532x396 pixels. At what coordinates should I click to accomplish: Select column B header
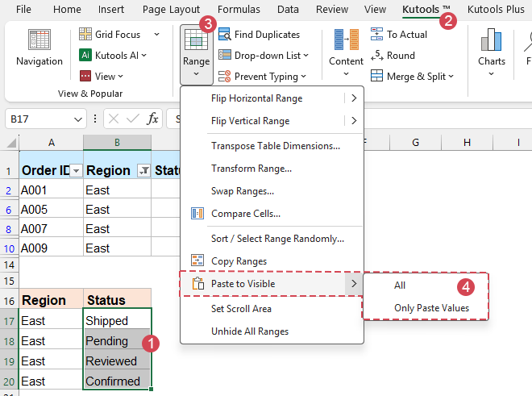coord(117,142)
